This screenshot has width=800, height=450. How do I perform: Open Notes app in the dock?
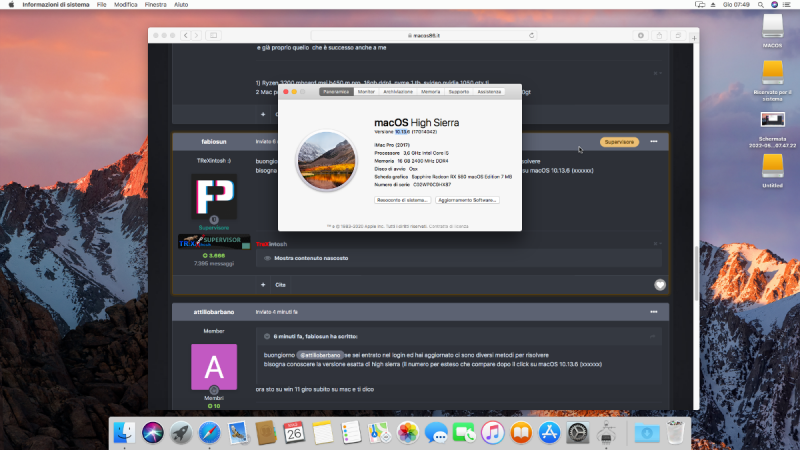pos(322,433)
